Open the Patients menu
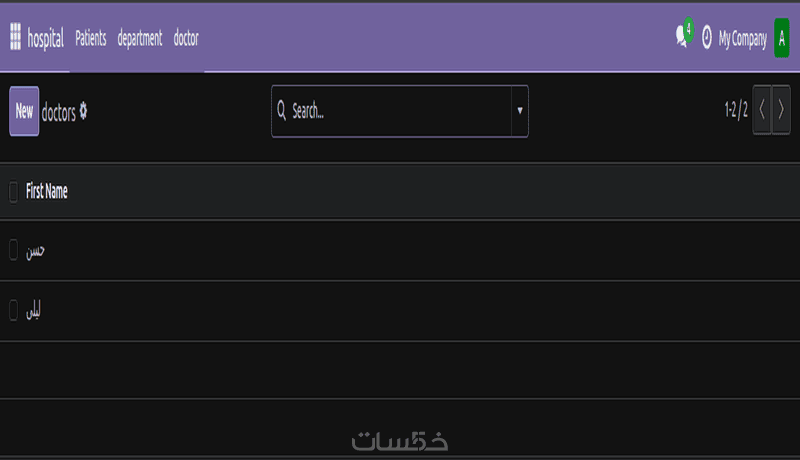The image size is (800, 460). coord(91,39)
